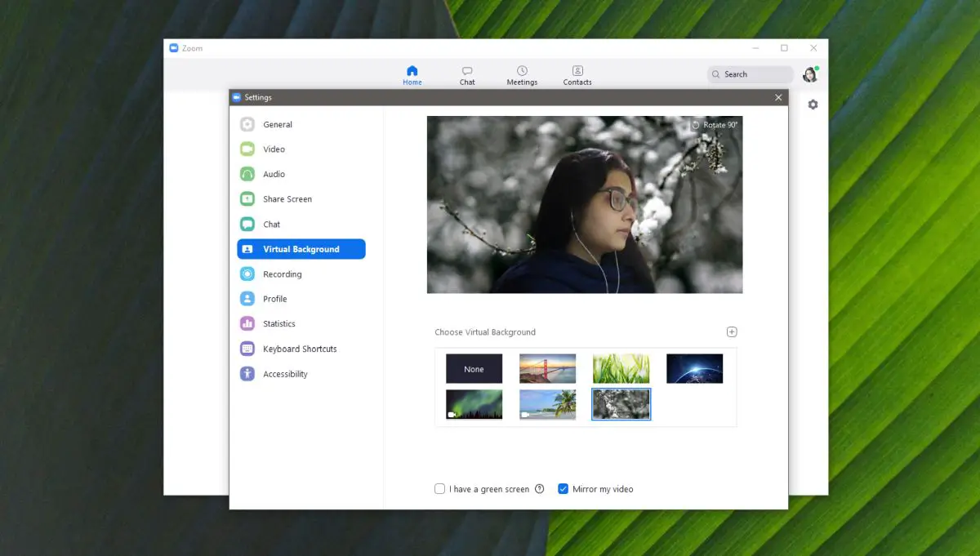This screenshot has height=556, width=980.
Task: Enable 'I have a green screen' checkbox
Action: (440, 489)
